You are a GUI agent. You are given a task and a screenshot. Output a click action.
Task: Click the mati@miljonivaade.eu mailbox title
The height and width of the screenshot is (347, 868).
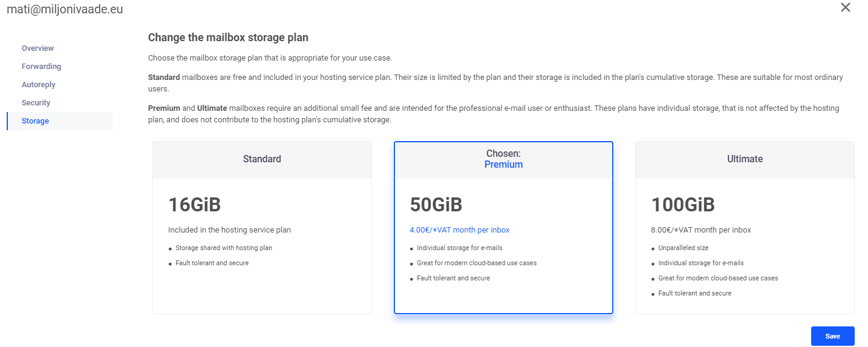(65, 9)
